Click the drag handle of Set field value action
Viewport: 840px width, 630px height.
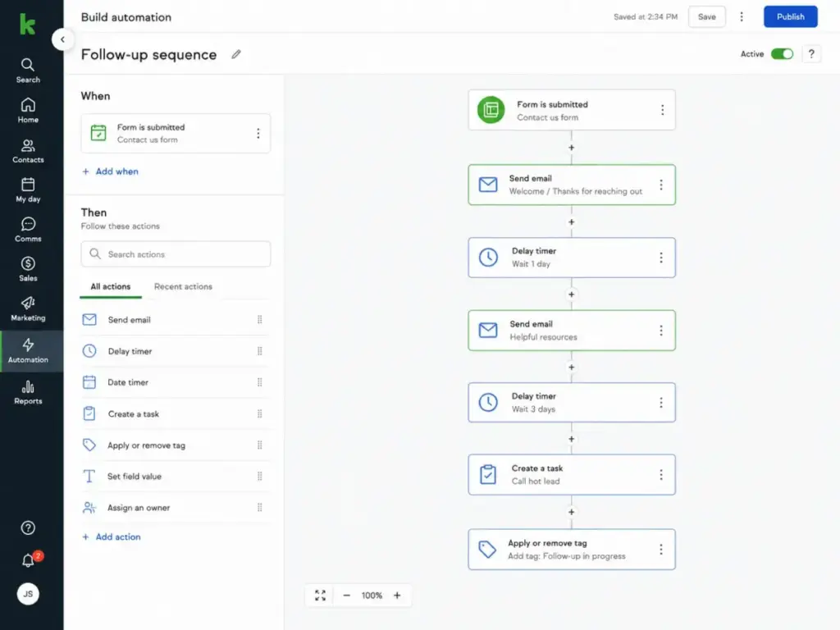point(260,477)
